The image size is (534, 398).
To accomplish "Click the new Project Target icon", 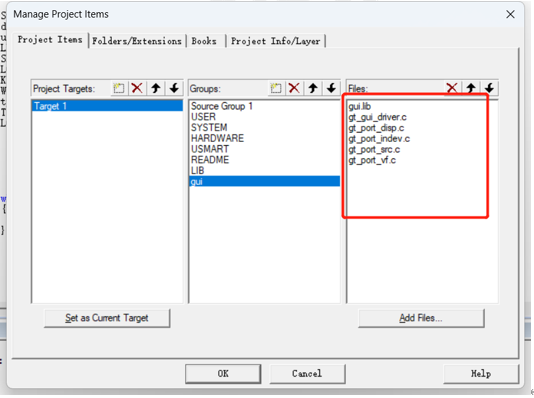I will click(x=119, y=89).
